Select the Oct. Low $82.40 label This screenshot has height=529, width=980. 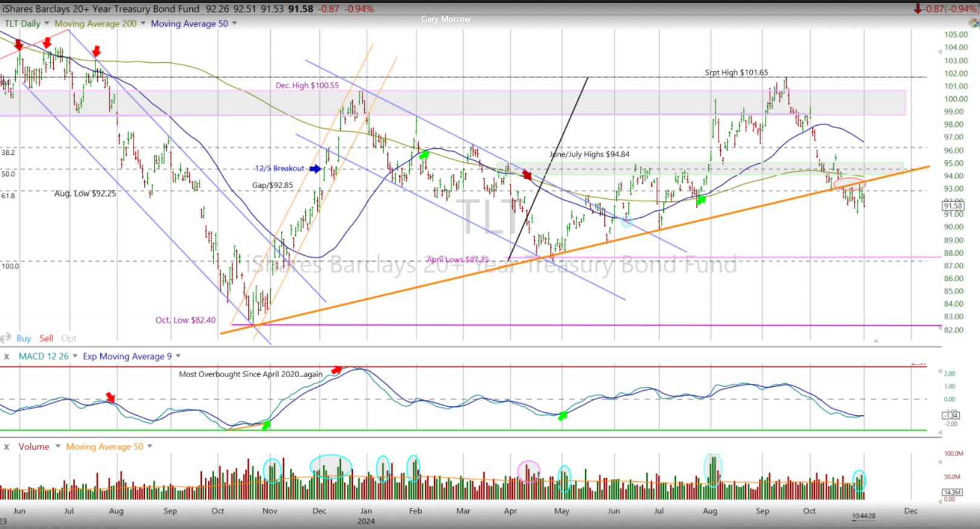(185, 320)
